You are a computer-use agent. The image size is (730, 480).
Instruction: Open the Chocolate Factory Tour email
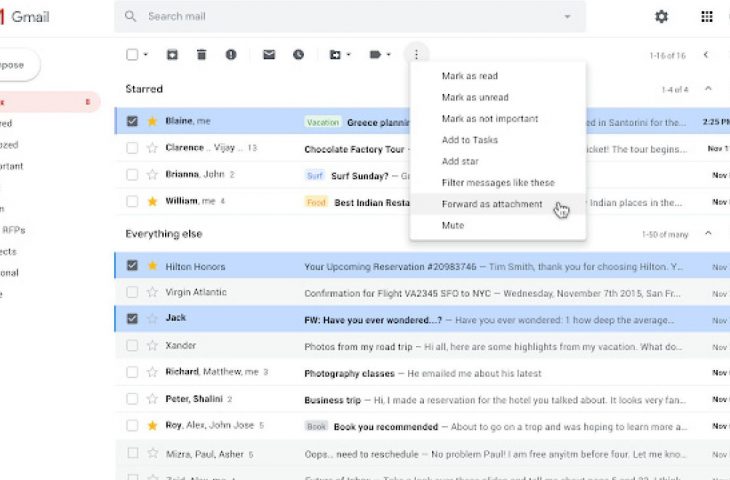point(422,148)
